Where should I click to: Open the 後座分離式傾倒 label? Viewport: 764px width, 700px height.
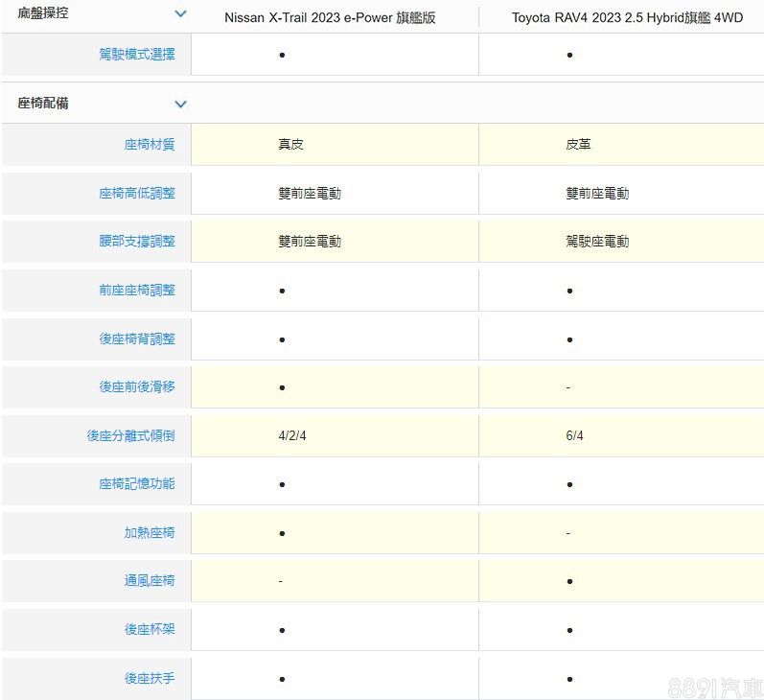(130, 435)
